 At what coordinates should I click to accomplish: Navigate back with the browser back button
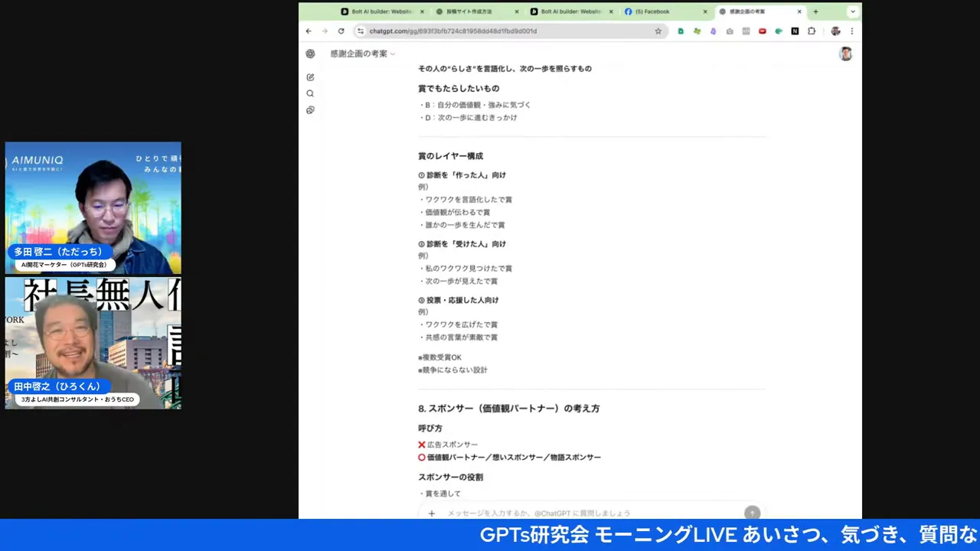(x=309, y=31)
